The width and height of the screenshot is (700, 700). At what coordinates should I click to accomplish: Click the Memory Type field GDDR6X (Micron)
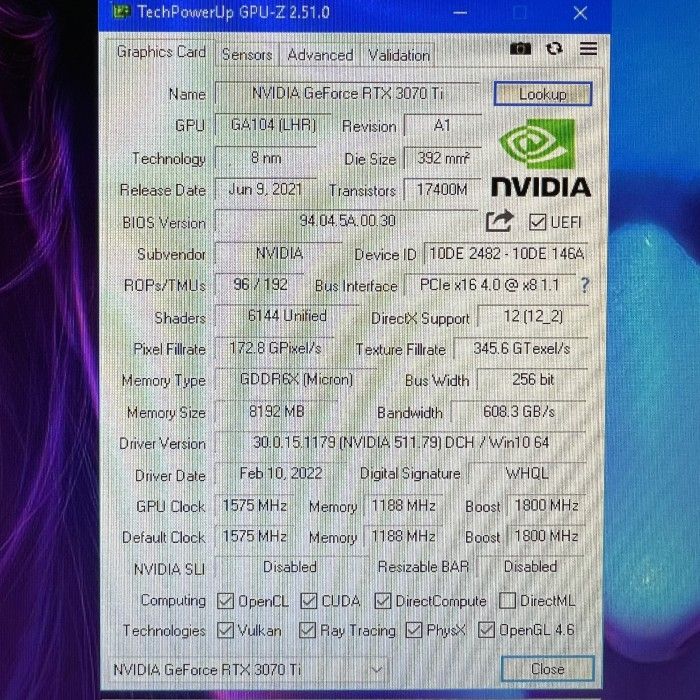tap(296, 379)
